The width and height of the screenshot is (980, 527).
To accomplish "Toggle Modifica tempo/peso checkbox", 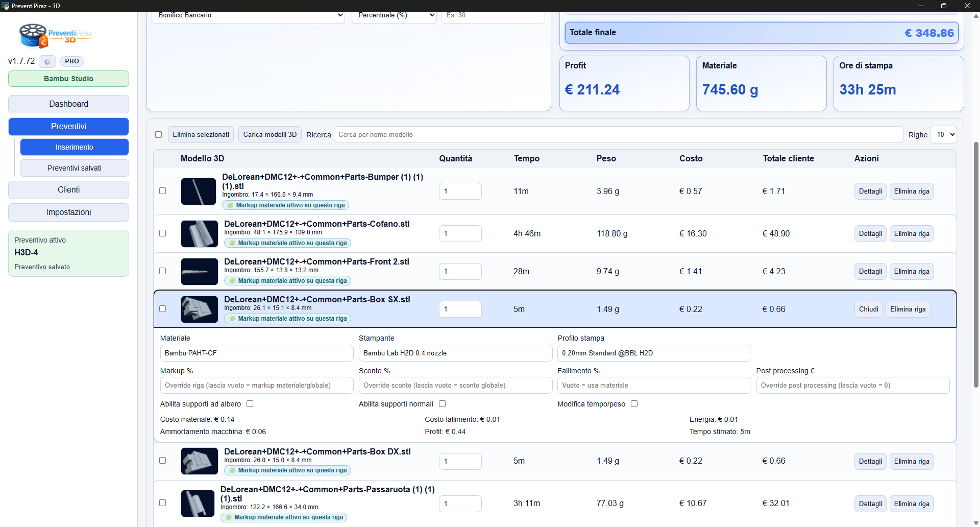I will click(634, 404).
